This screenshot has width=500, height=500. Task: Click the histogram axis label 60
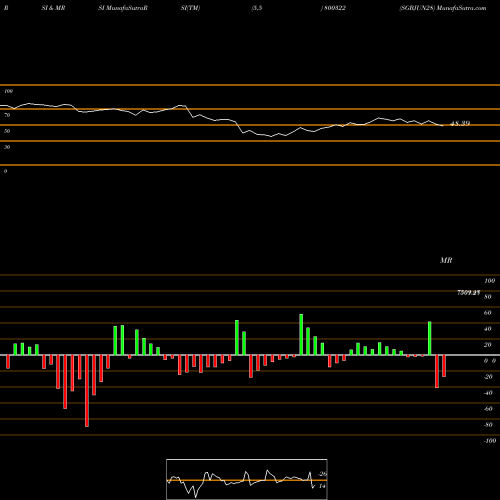[487, 313]
